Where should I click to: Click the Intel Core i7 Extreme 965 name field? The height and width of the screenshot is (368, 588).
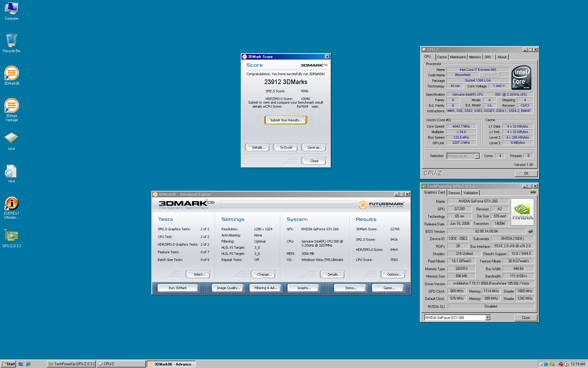(x=478, y=70)
